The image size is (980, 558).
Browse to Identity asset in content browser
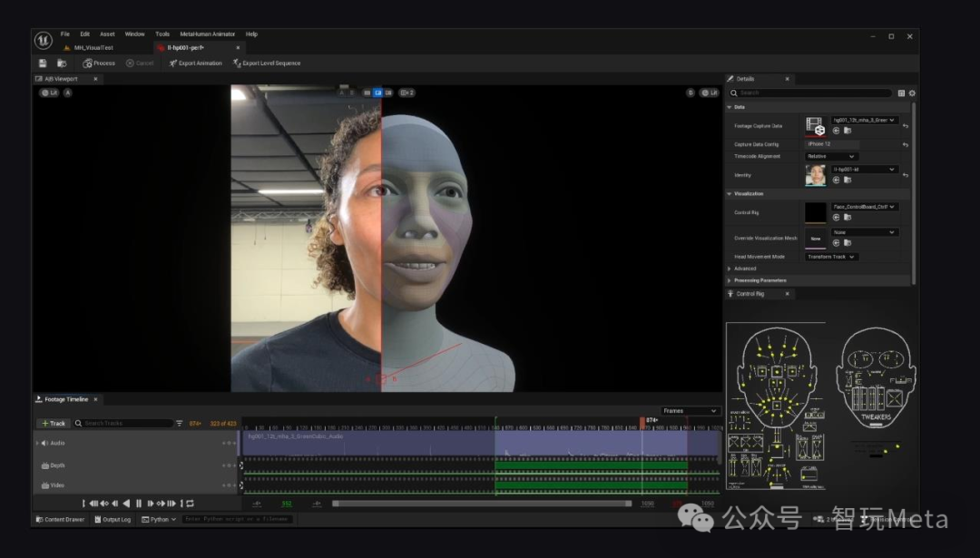coord(848,180)
